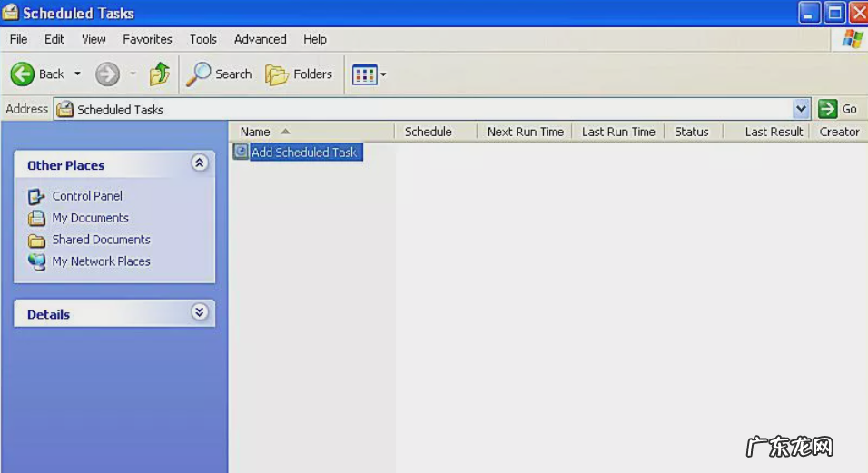Screen dimensions: 868x473
Task: Sort by the Status column
Action: pos(694,132)
